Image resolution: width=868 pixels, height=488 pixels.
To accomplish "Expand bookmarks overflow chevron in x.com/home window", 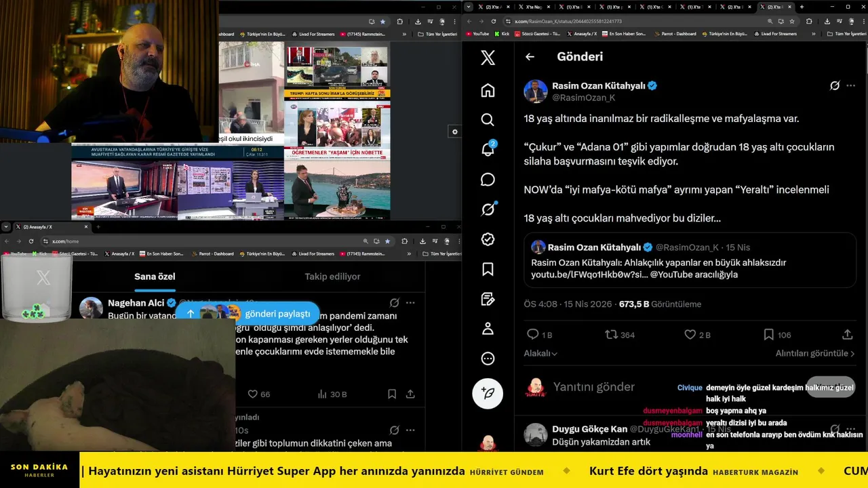I will point(409,254).
